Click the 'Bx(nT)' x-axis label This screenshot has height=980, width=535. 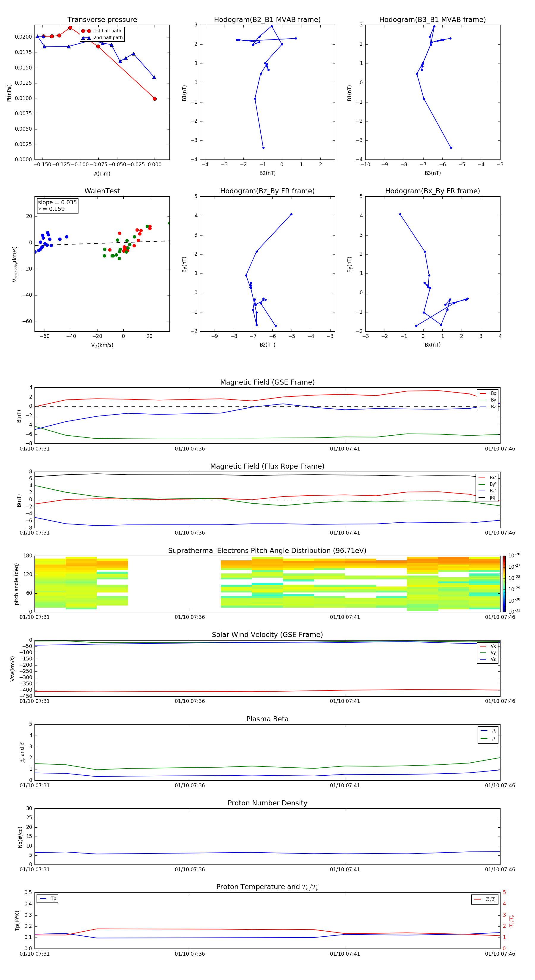[432, 345]
